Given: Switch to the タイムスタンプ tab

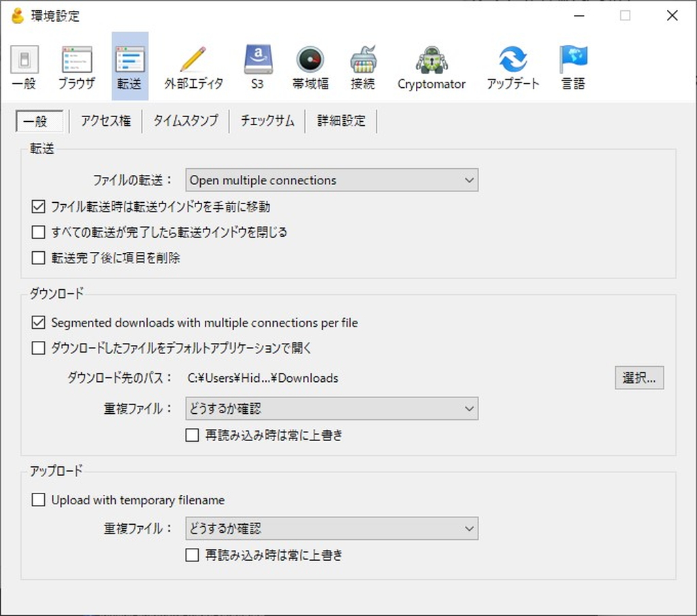Looking at the screenshot, I should coord(185,120).
